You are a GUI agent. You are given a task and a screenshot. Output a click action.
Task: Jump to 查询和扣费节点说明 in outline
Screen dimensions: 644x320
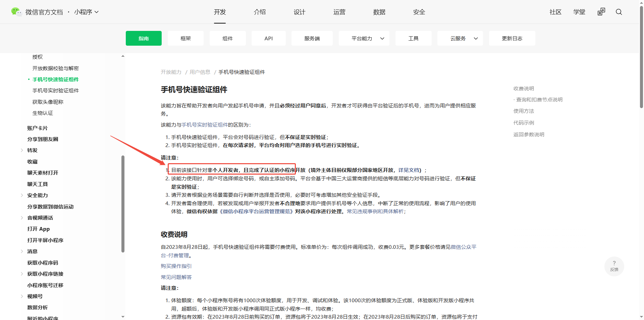[x=539, y=100]
